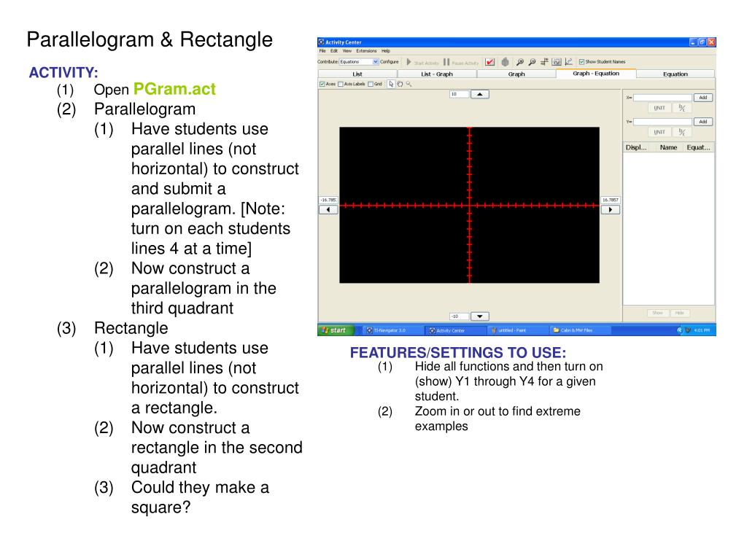This screenshot has height=560, width=747.
Task: Open the Help menu
Action: pyautogui.click(x=385, y=51)
